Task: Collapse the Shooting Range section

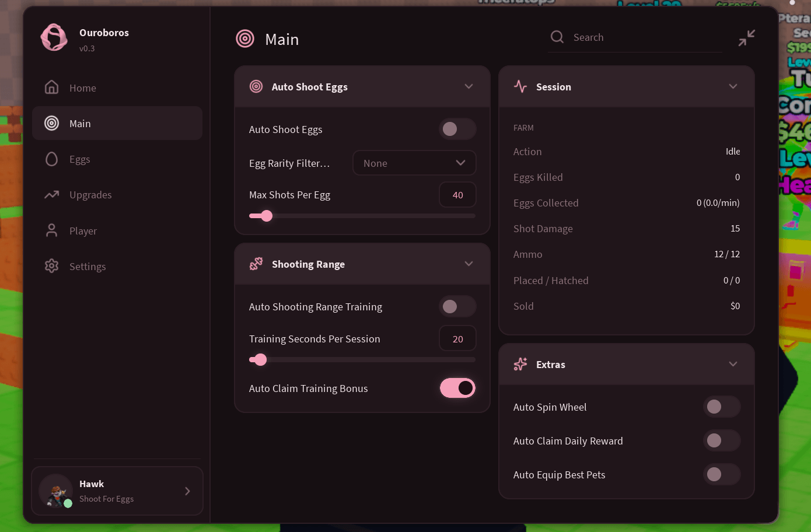Action: point(469,264)
